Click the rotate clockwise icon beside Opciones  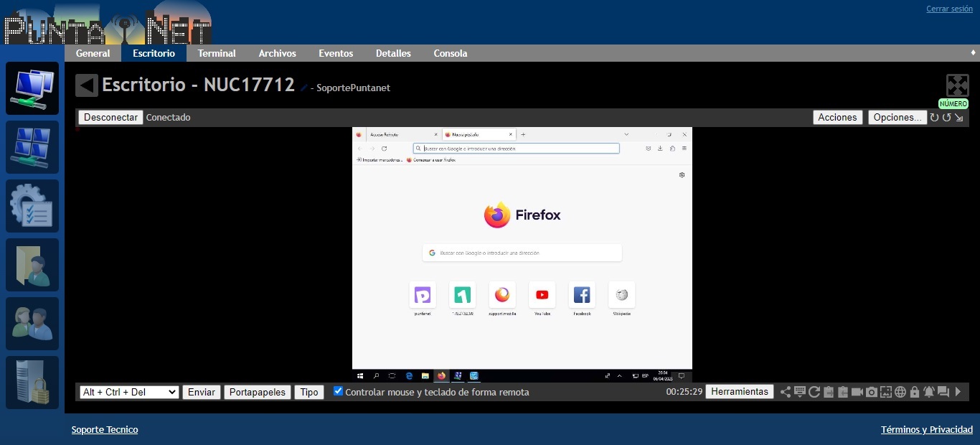934,118
